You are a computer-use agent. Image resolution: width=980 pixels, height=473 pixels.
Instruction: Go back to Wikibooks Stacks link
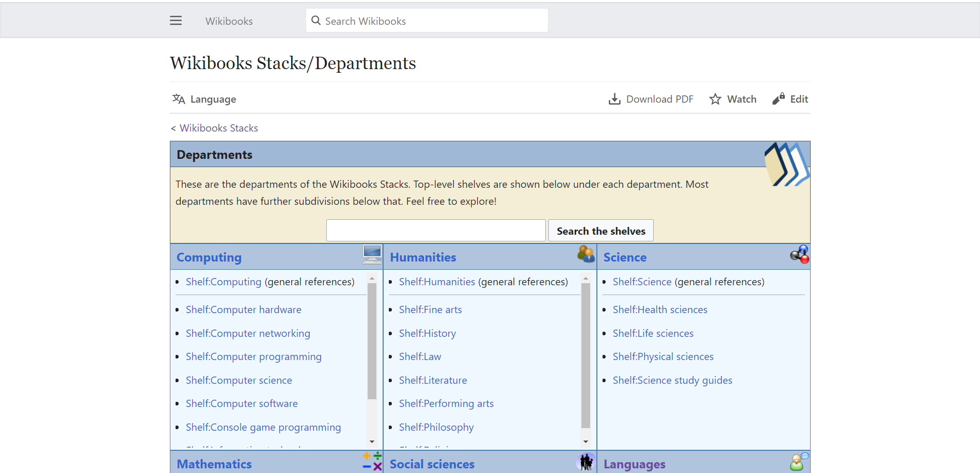(218, 128)
